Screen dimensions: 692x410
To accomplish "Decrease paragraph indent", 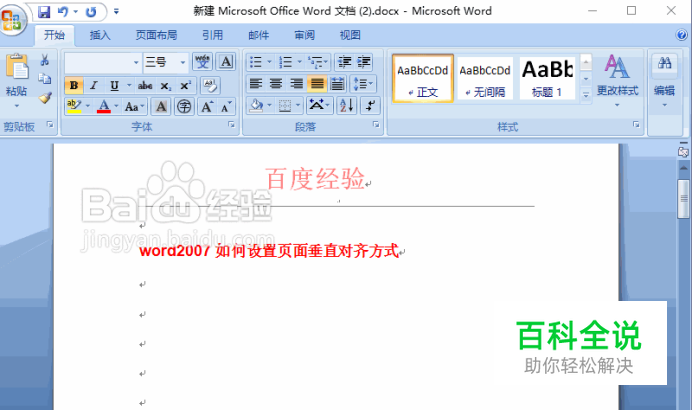I will [344, 62].
